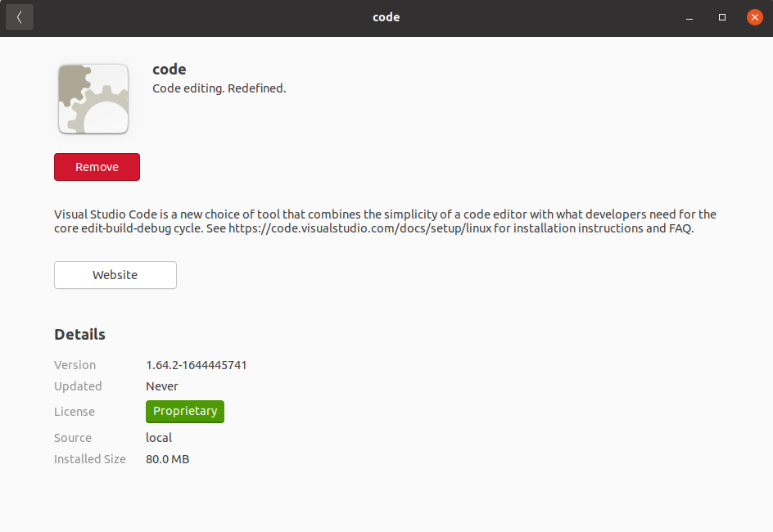Click the Version label in Details
The width and height of the screenshot is (773, 532).
click(75, 365)
